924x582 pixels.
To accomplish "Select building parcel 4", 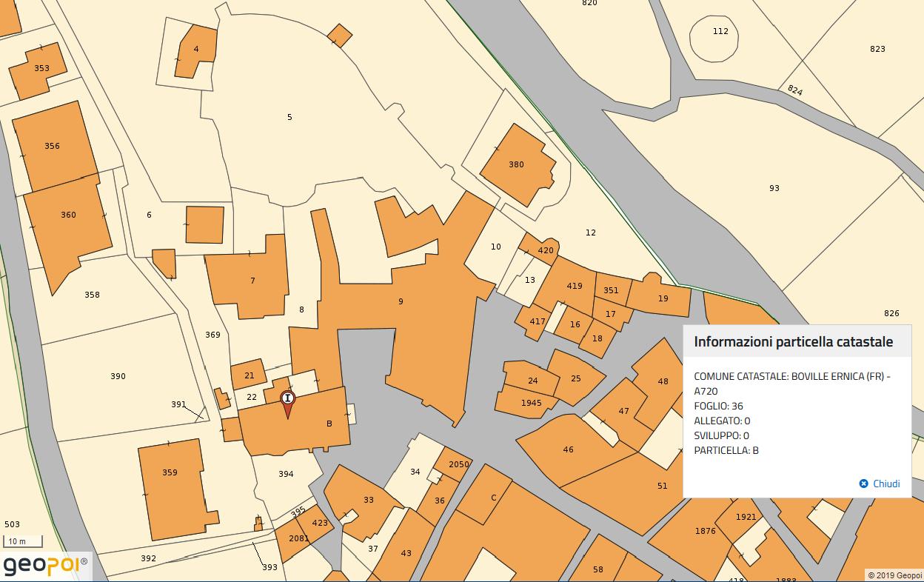I will 196,50.
